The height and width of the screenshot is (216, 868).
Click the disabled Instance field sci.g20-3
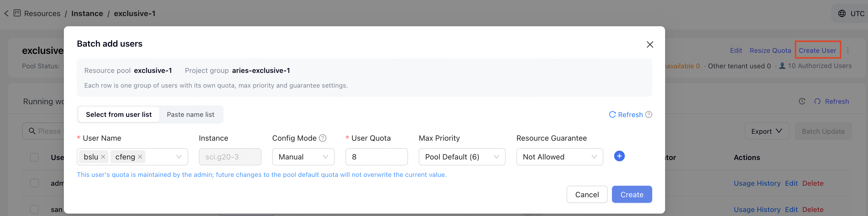pyautogui.click(x=230, y=157)
